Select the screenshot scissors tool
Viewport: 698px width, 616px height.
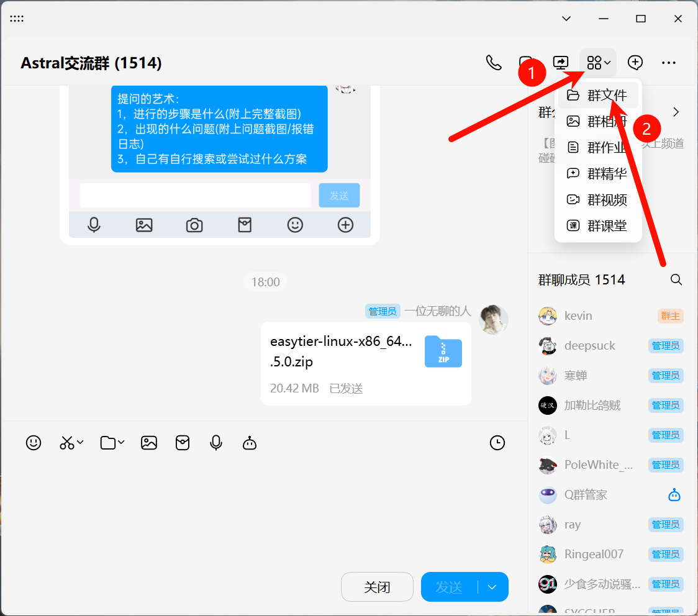coord(66,443)
